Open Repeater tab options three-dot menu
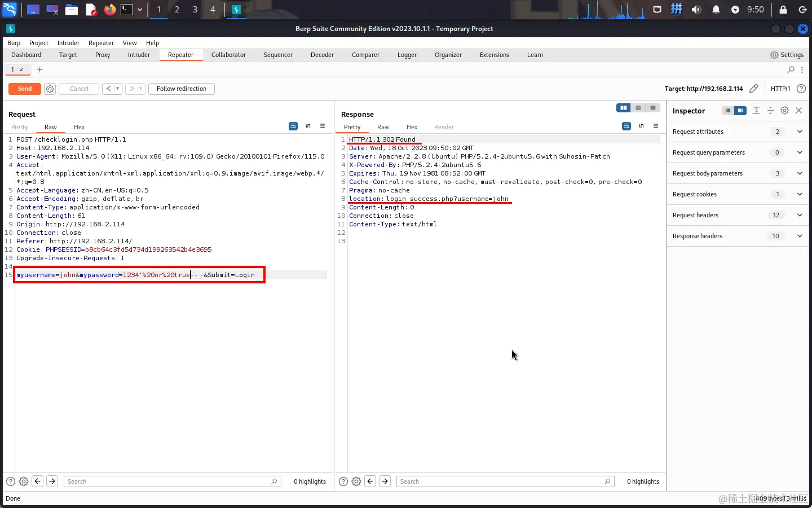This screenshot has height=508, width=812. pos(802,69)
